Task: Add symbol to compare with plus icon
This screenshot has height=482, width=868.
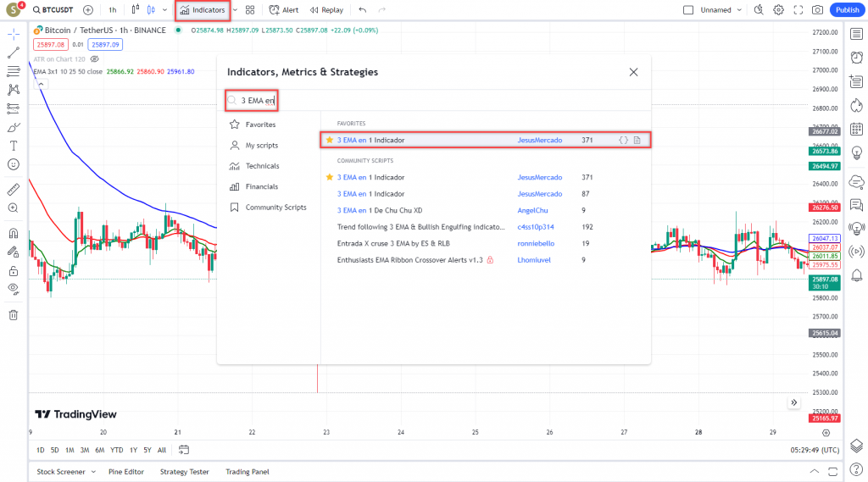Action: (x=88, y=10)
